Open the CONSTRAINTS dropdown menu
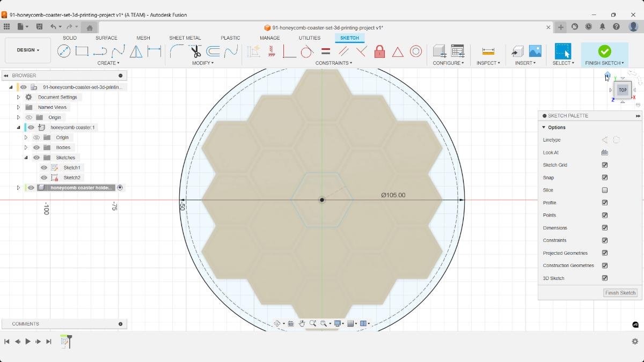Viewport: 644px width, 362px height. click(x=333, y=63)
